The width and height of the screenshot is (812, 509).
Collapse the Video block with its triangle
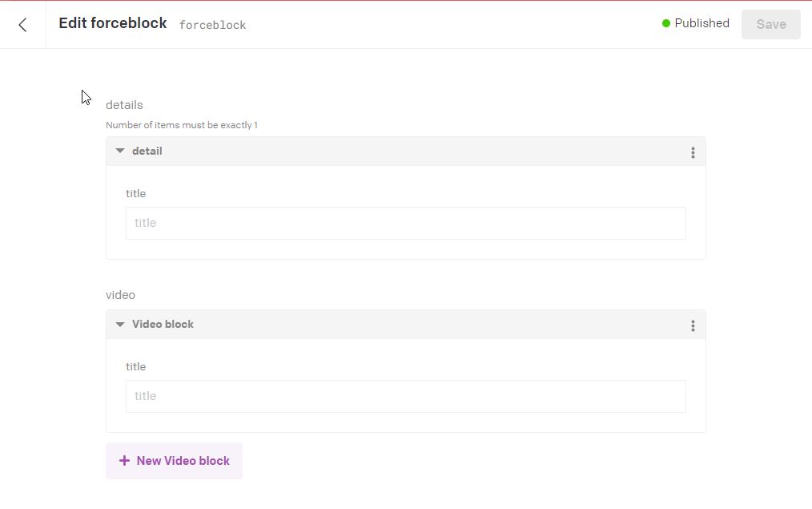click(x=120, y=324)
